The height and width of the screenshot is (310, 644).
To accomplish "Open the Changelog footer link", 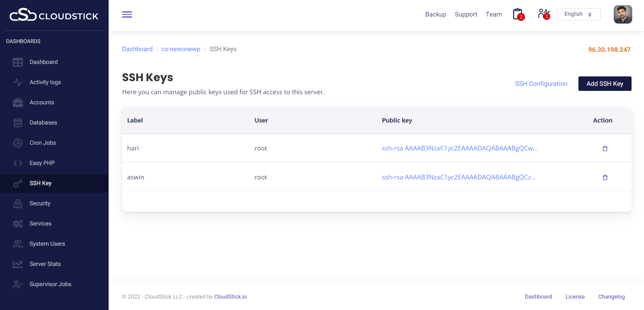I will point(611,297).
